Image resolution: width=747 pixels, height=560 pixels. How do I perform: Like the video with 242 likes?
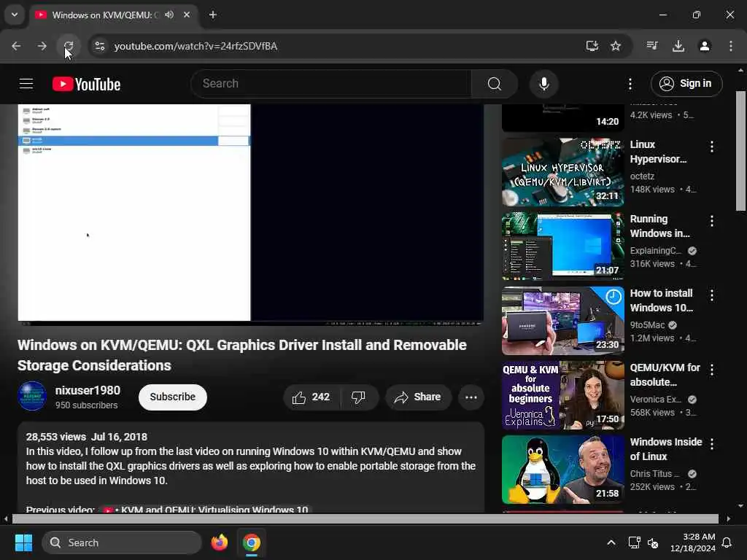point(311,397)
